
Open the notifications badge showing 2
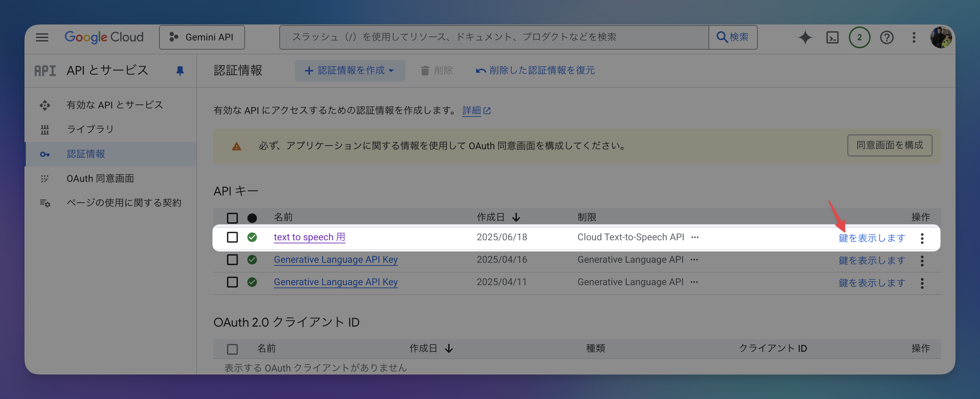pyautogui.click(x=859, y=37)
